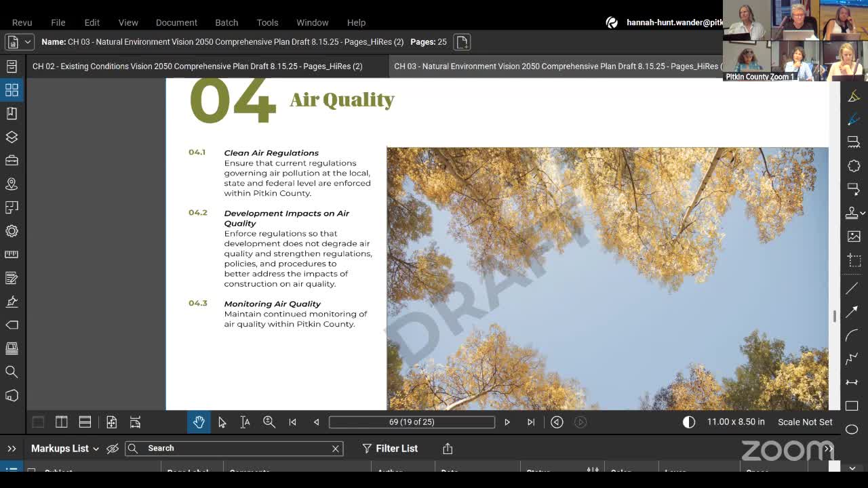868x488 pixels.
Task: Select the Image insert tool
Action: 854,237
